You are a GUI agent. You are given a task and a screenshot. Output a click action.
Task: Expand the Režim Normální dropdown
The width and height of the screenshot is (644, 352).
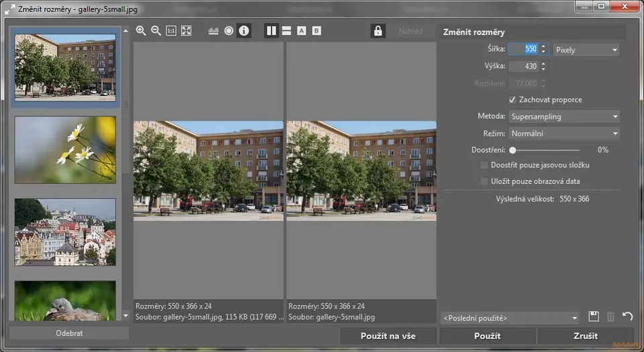tap(563, 134)
